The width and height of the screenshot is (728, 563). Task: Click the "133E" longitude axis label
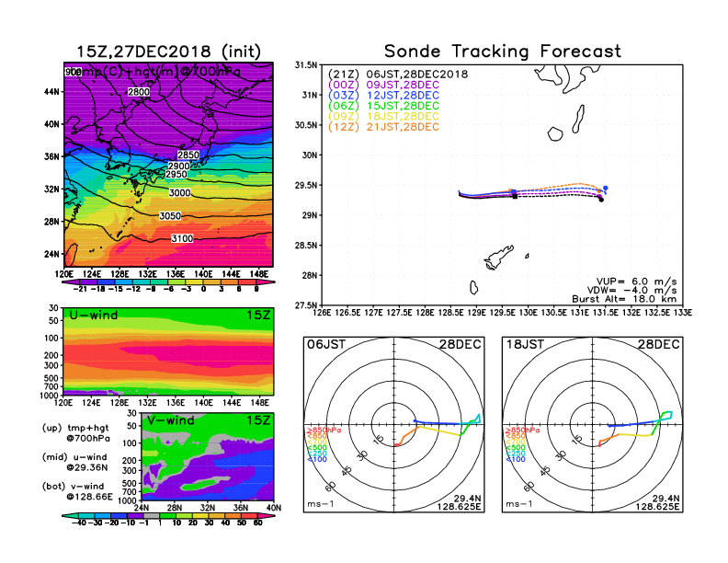point(683,313)
